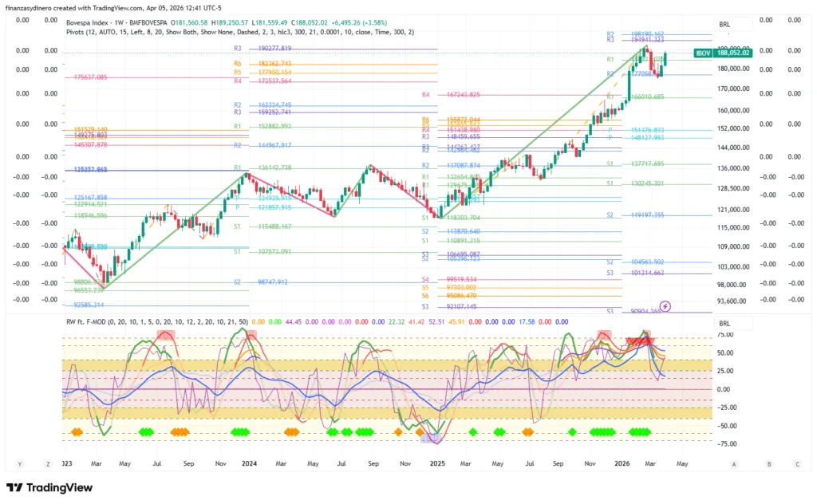Open the BRL currency selector on main chart

[x=724, y=25]
